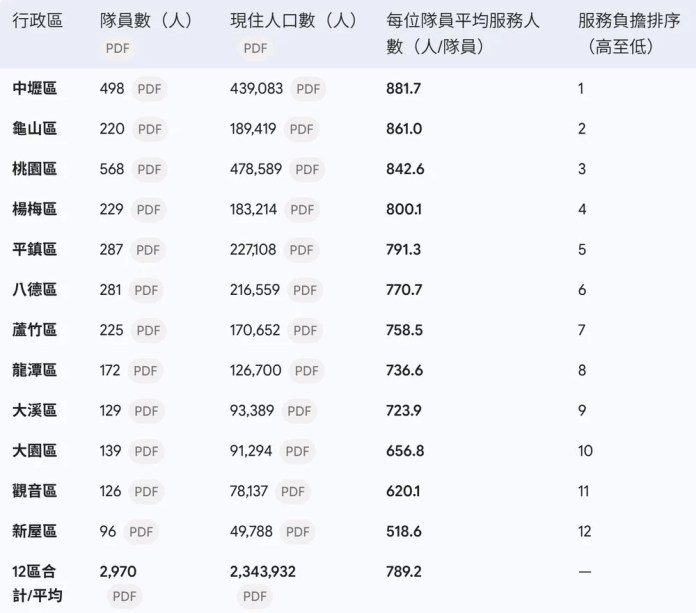
Task: Click PDF badge next to 126
Action: [146, 491]
